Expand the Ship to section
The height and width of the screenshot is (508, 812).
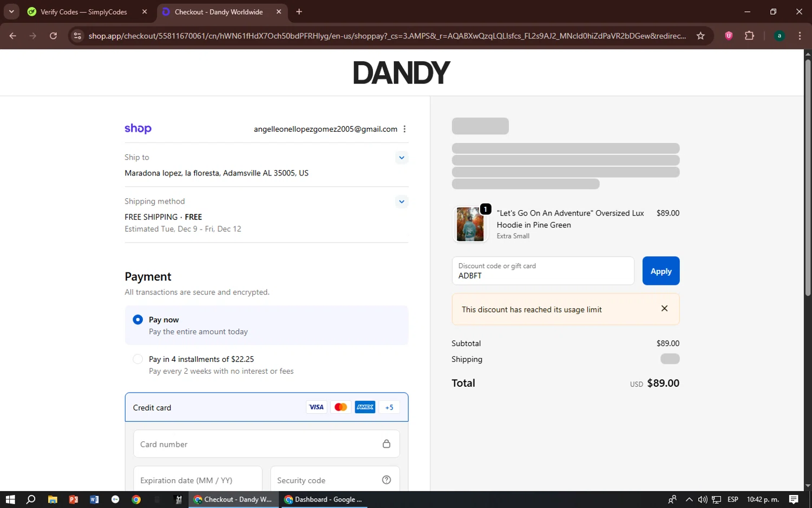pyautogui.click(x=402, y=158)
